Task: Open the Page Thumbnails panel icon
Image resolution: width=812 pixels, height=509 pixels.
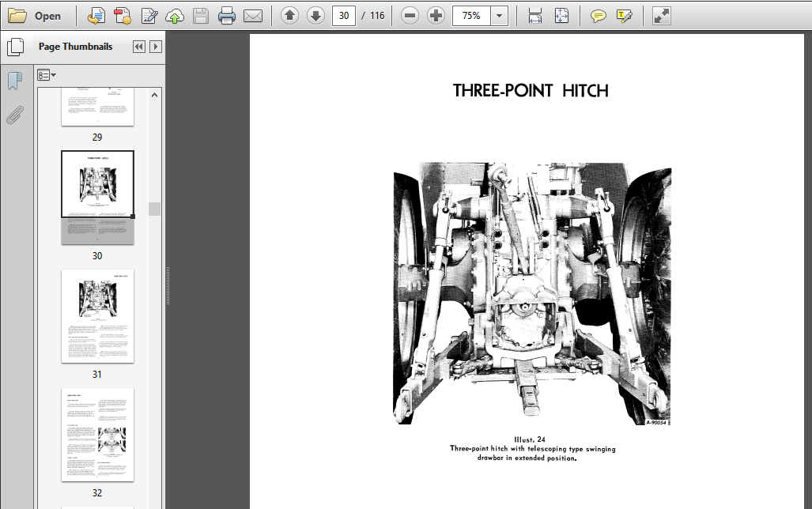Action: pyautogui.click(x=16, y=47)
